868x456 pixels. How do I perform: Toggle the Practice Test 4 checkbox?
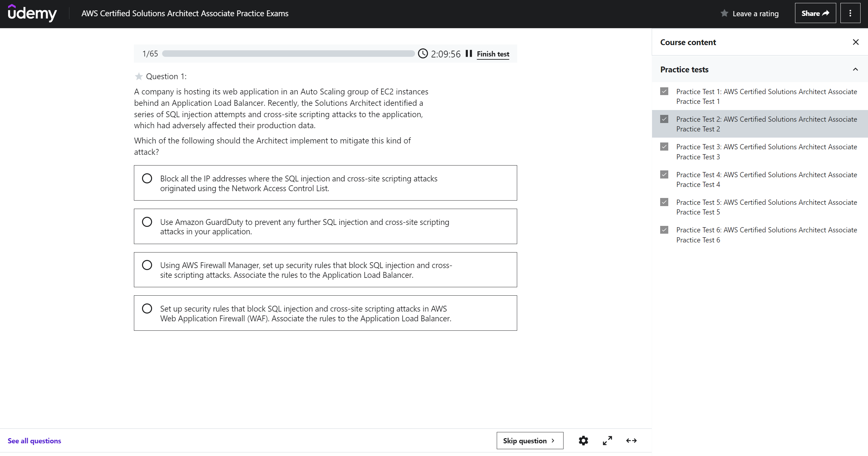(664, 175)
